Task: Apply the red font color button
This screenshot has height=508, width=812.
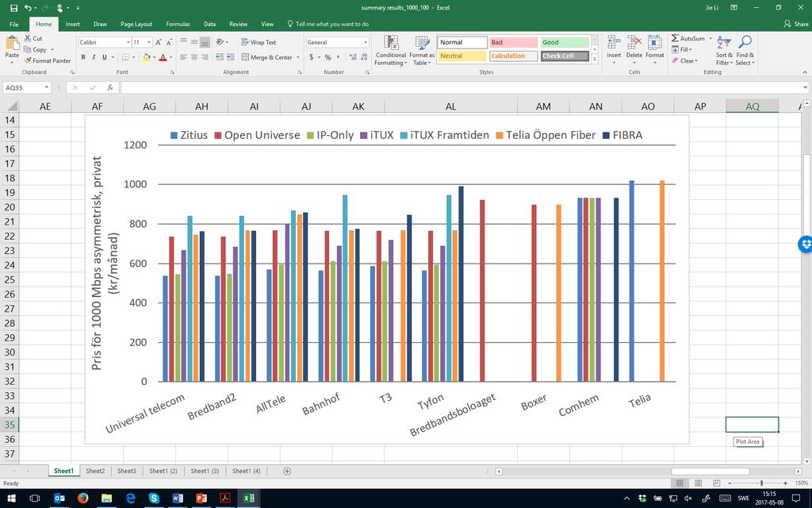Action: click(x=163, y=57)
